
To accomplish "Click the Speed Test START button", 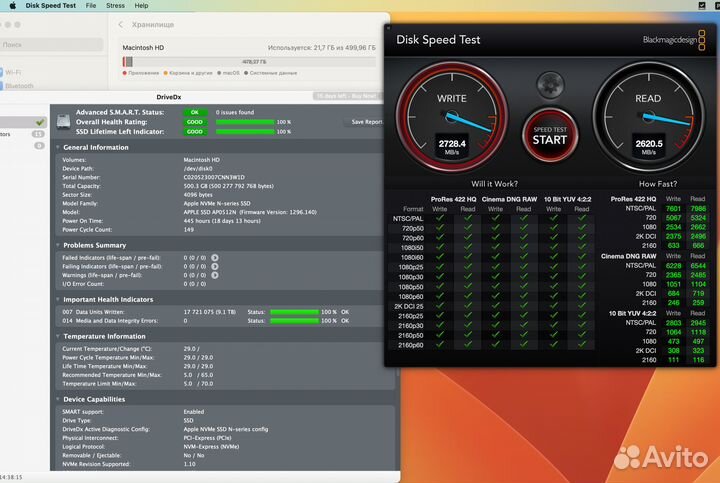I will (550, 135).
